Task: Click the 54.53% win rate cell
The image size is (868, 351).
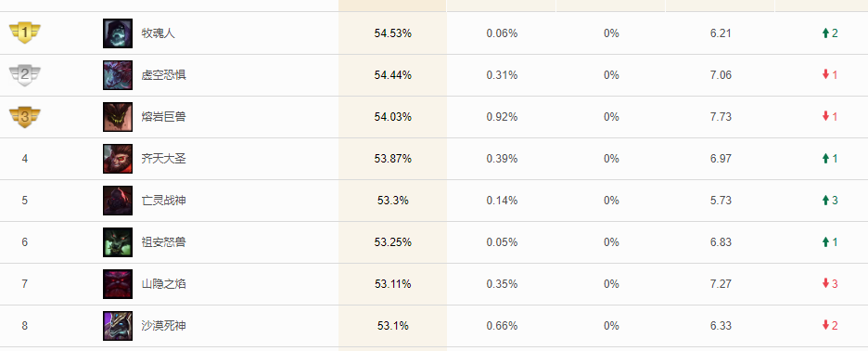Action: tap(392, 33)
